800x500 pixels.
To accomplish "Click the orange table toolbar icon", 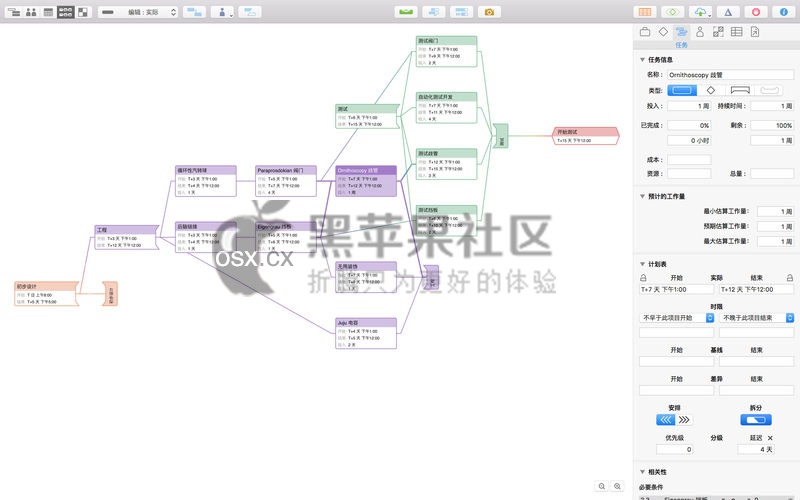I will (645, 12).
